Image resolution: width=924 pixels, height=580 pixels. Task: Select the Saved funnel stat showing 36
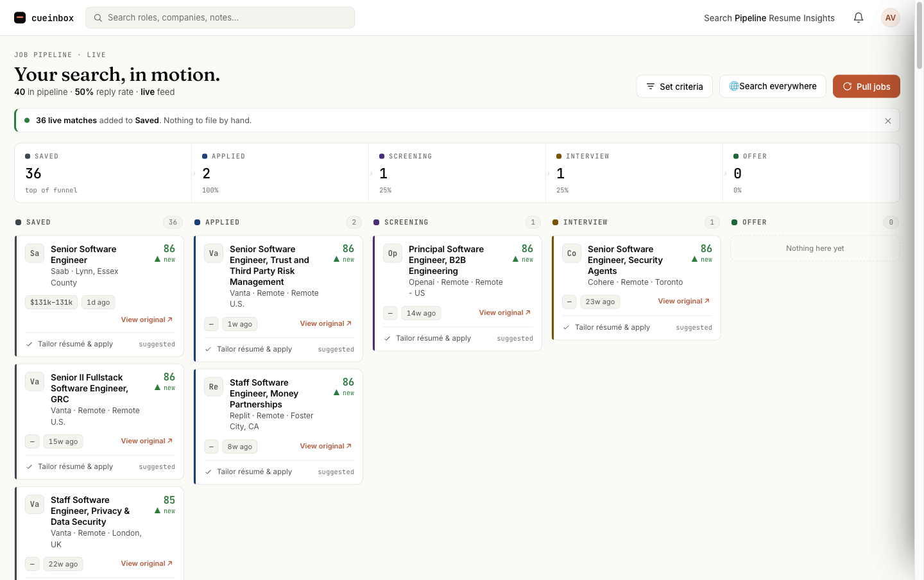103,173
